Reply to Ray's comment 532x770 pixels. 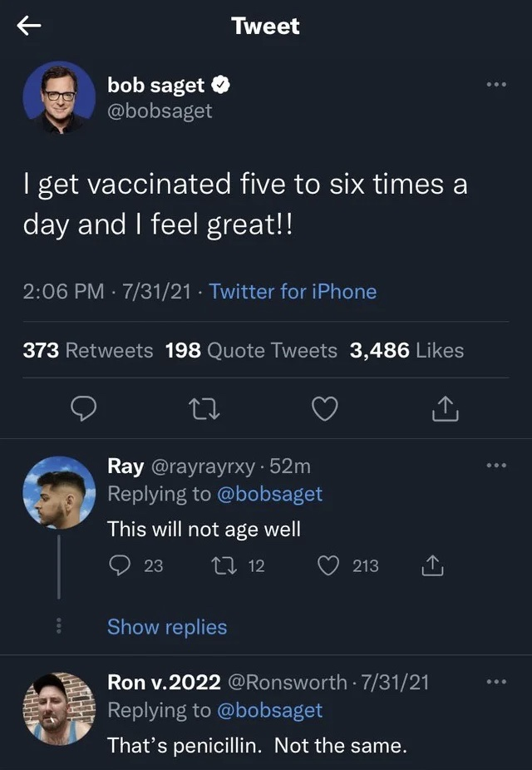tap(120, 565)
